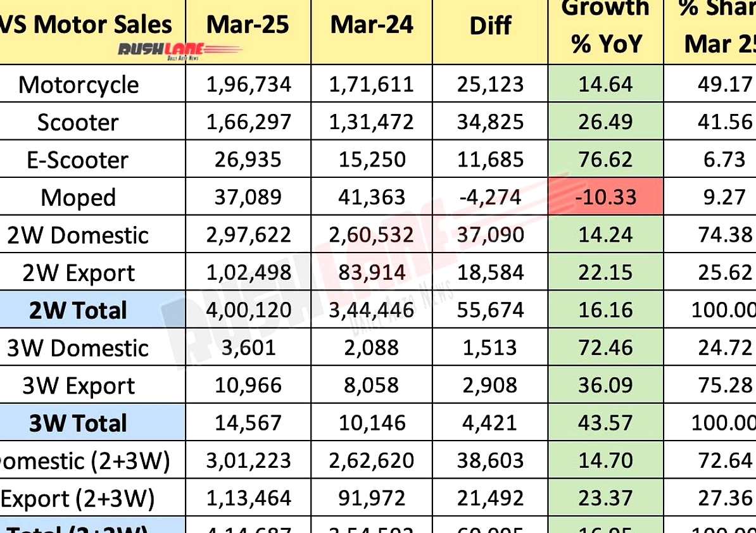Select the Motorcycle row label
The height and width of the screenshot is (533, 756).
(x=79, y=85)
